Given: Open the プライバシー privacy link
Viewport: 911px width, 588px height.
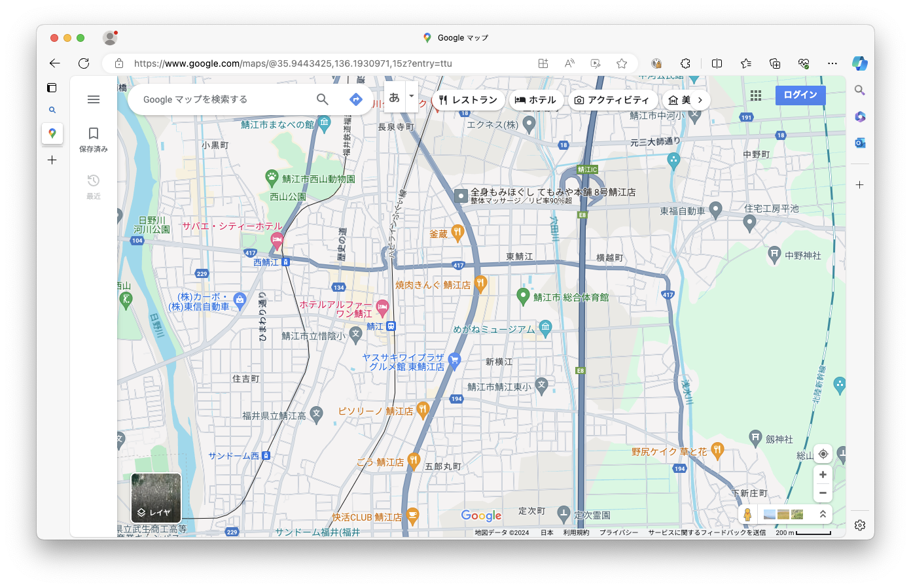Looking at the screenshot, I should tap(618, 532).
